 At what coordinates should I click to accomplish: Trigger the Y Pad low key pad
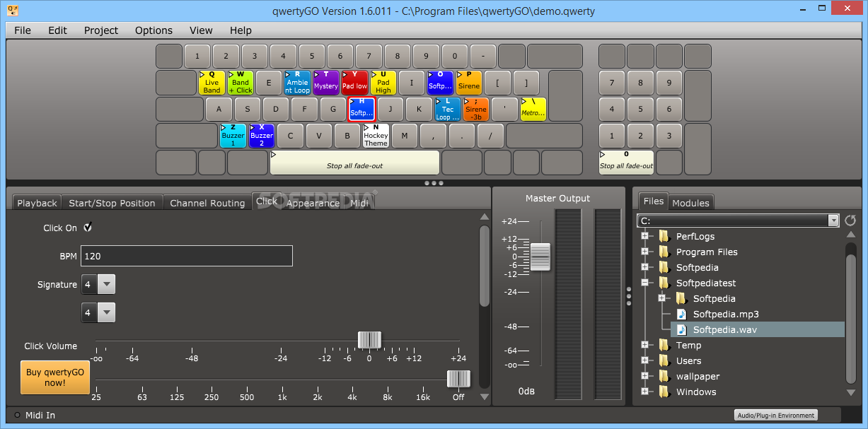(354, 83)
